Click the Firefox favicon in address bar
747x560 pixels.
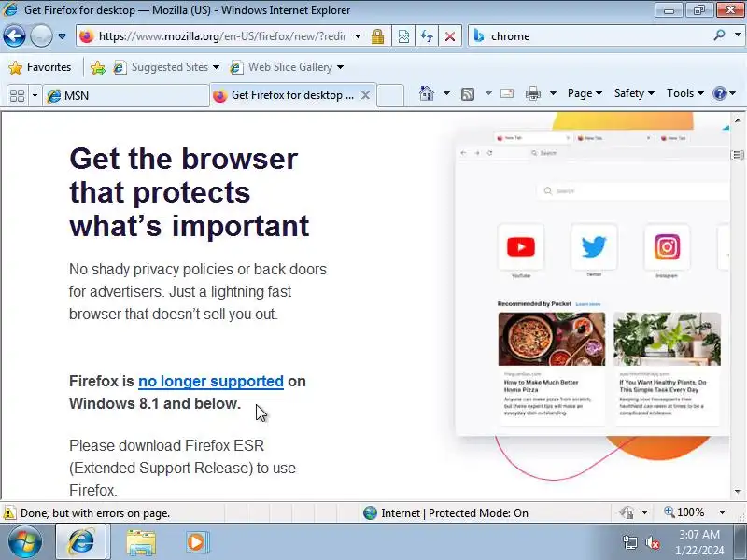[x=86, y=36]
